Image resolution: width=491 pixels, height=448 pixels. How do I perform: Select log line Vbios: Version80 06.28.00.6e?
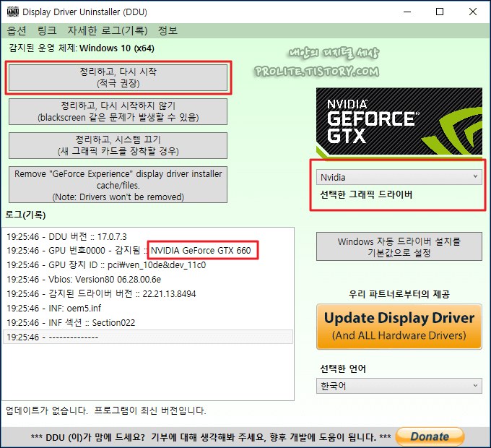tap(148, 280)
